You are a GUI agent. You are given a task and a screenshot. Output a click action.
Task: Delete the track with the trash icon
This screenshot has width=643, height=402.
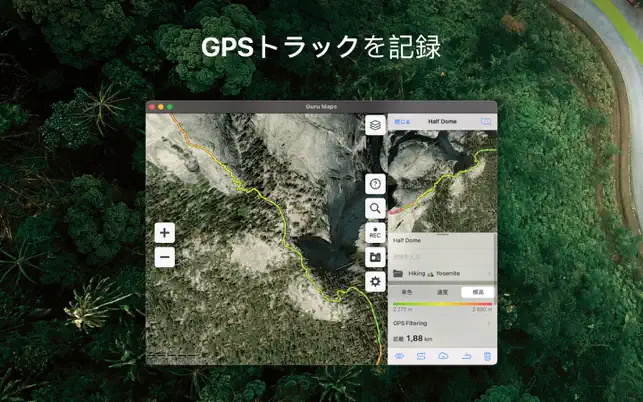click(x=487, y=356)
